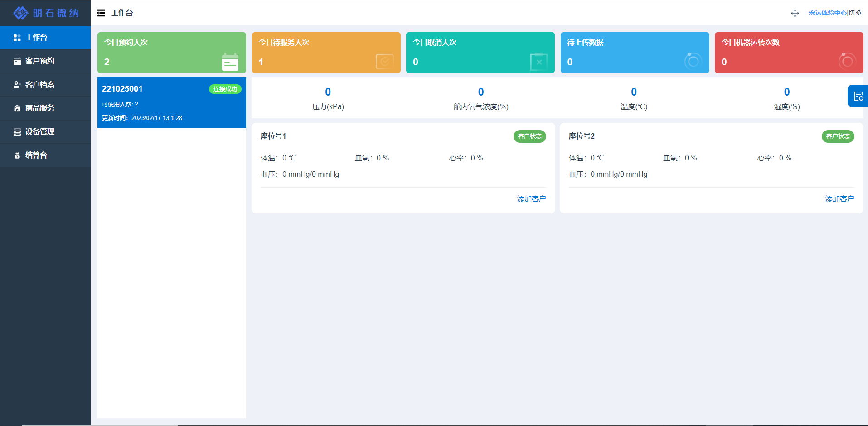Click the fullscreen move icon
This screenshot has width=868, height=426.
pyautogui.click(x=795, y=13)
